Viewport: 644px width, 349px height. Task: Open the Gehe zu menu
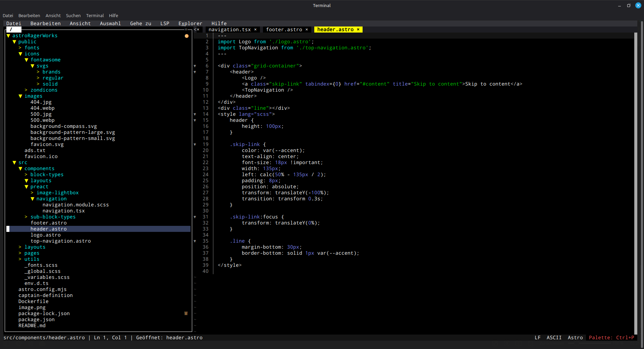141,23
